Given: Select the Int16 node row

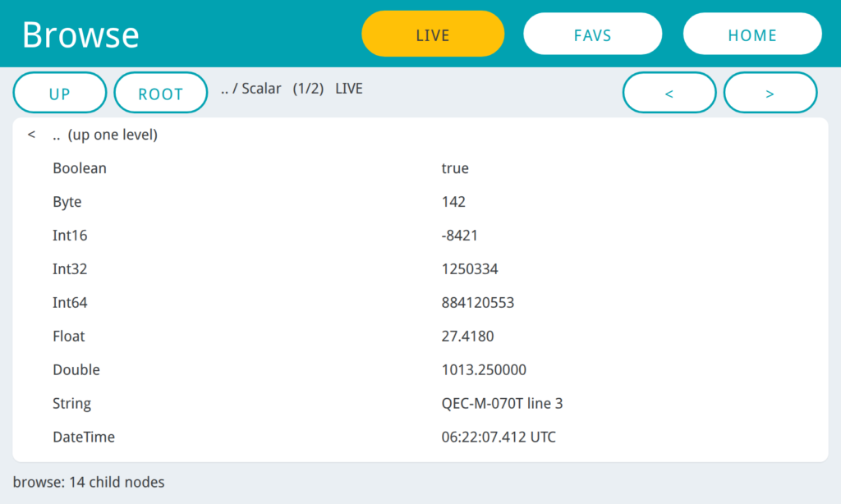Looking at the screenshot, I should pyautogui.click(x=420, y=236).
